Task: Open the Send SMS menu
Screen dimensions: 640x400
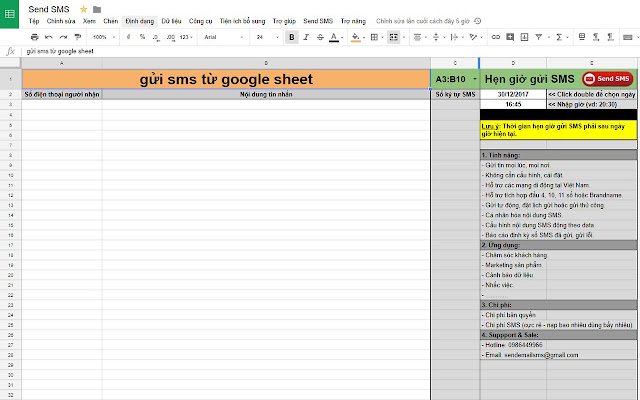Action: pyautogui.click(x=318, y=21)
